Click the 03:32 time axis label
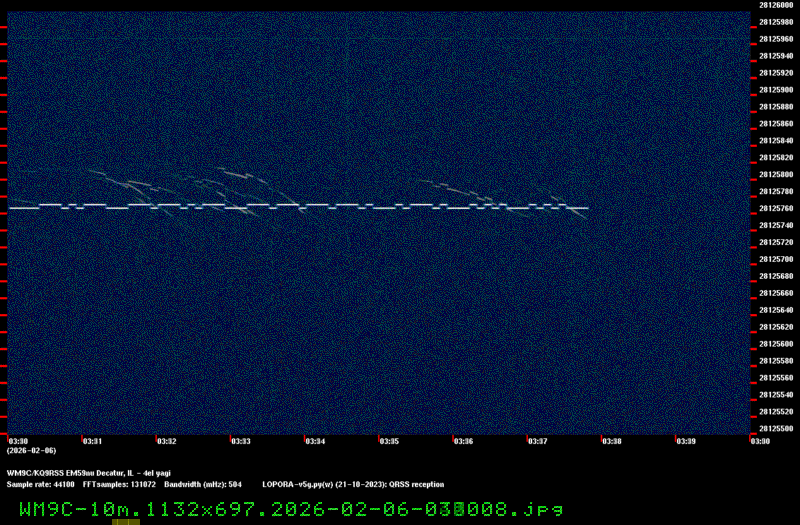The width and height of the screenshot is (800, 525). 167,441
